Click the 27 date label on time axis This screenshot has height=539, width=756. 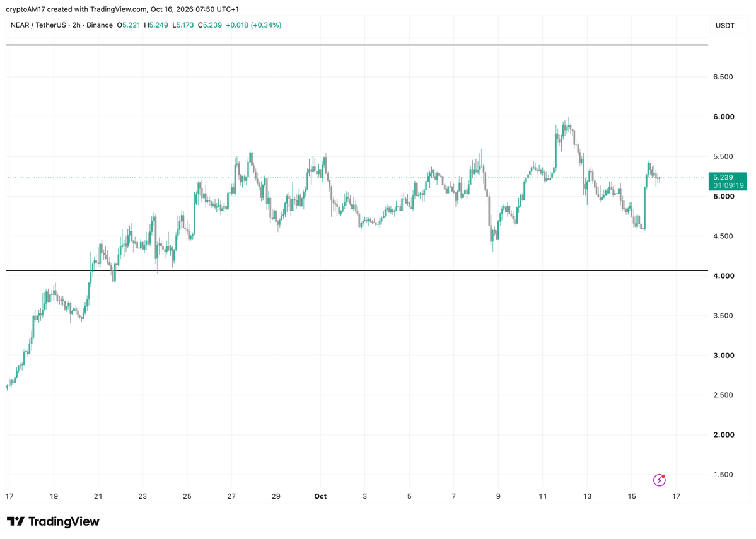coord(231,496)
